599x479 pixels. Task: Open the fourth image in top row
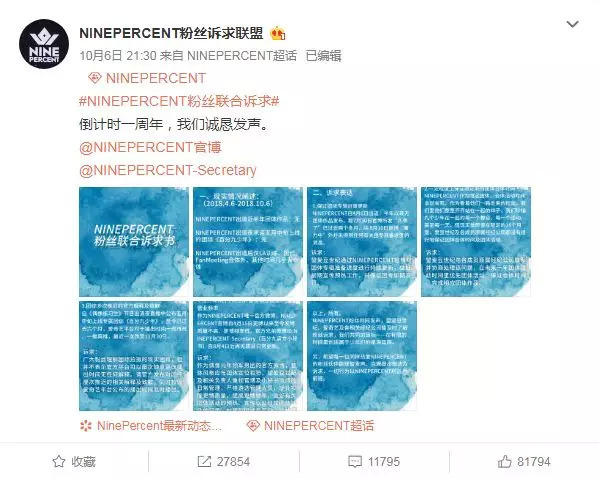476,242
